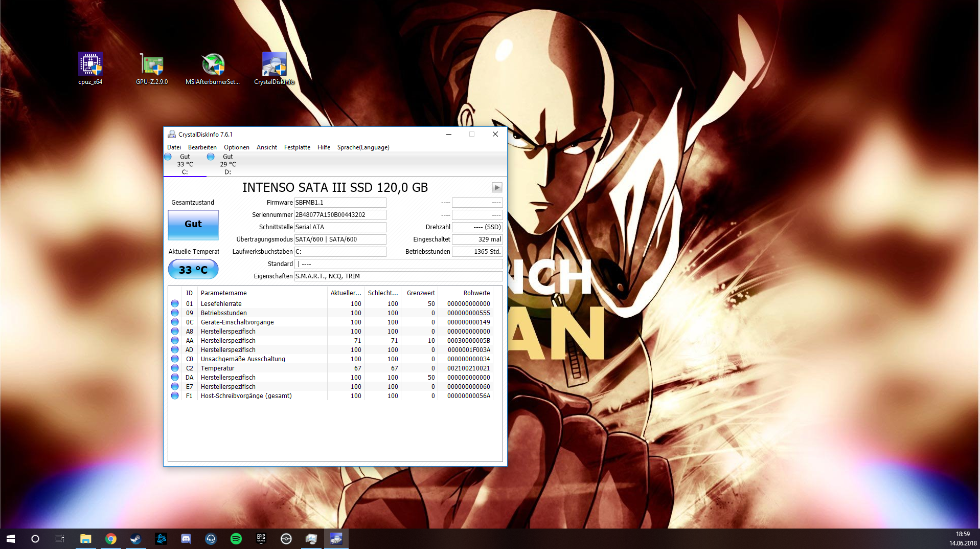Open Cortana search from the taskbar

click(35, 539)
